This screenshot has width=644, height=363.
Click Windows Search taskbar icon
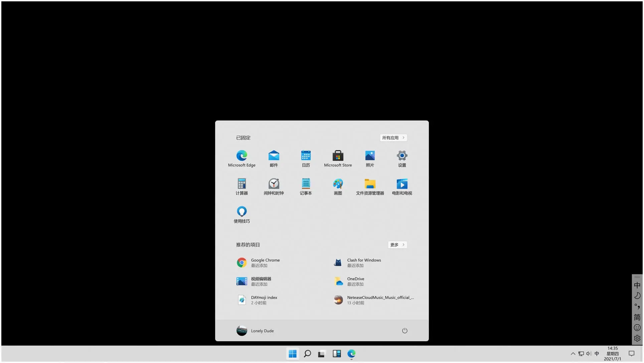307,353
